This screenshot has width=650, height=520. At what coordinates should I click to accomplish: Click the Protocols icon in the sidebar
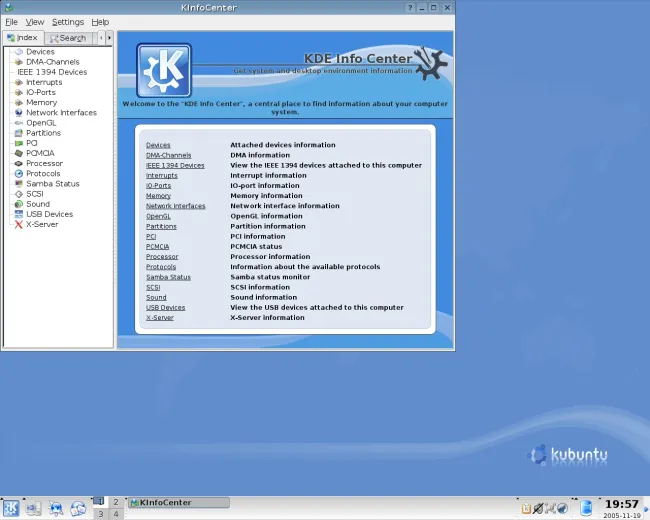(x=19, y=174)
